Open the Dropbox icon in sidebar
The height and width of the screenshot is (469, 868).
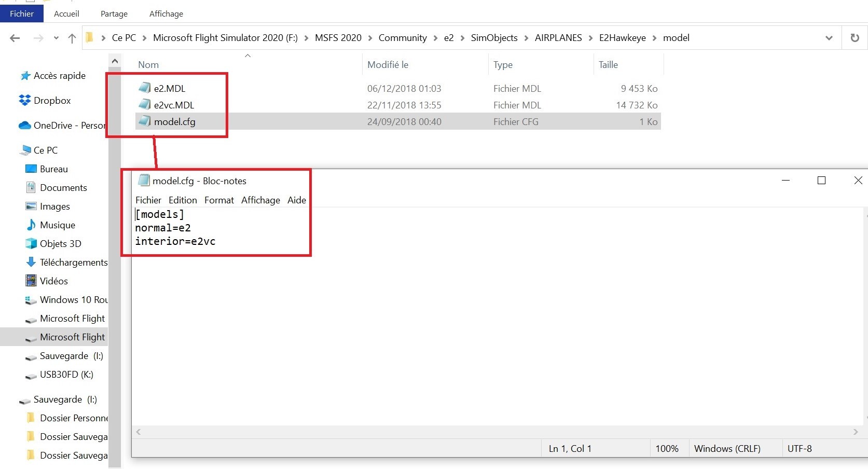click(24, 100)
